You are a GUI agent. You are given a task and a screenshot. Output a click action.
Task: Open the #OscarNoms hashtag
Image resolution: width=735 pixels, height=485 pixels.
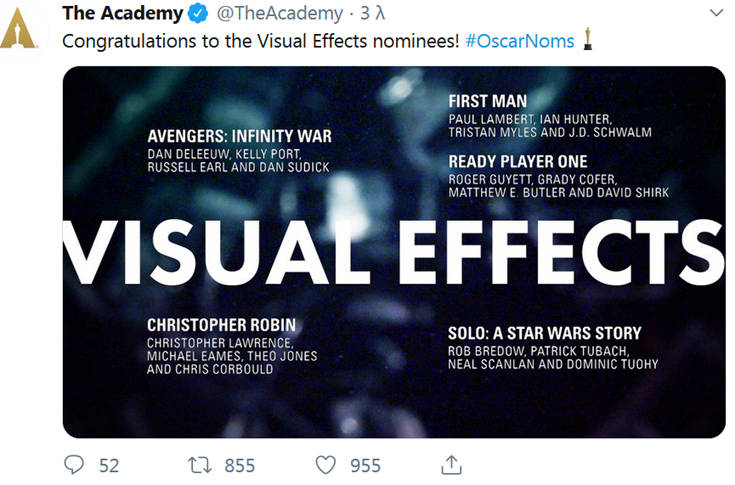(520, 41)
